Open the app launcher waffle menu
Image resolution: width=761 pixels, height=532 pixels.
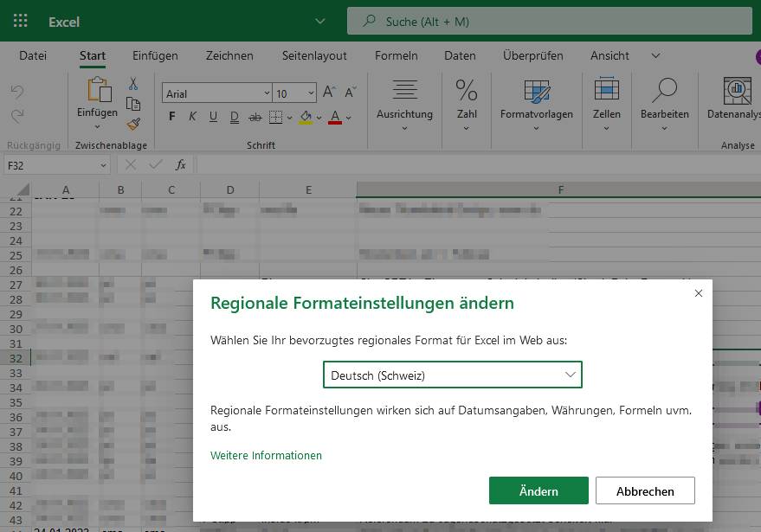click(x=21, y=21)
